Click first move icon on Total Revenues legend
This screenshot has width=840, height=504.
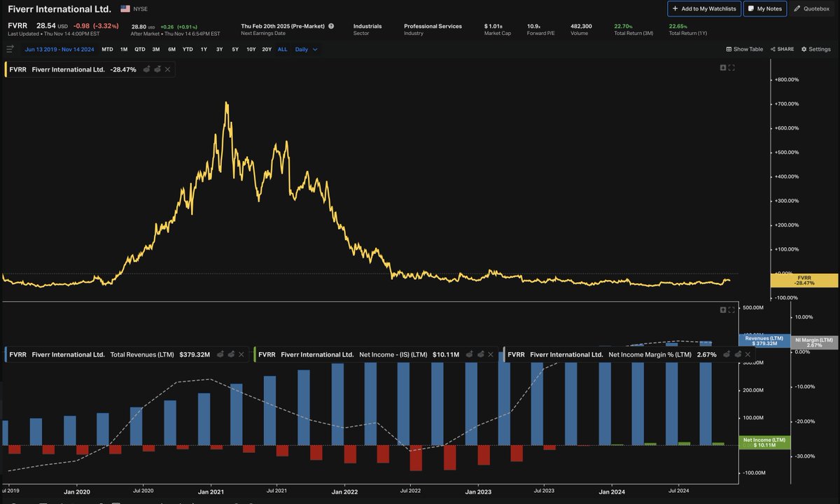click(220, 355)
